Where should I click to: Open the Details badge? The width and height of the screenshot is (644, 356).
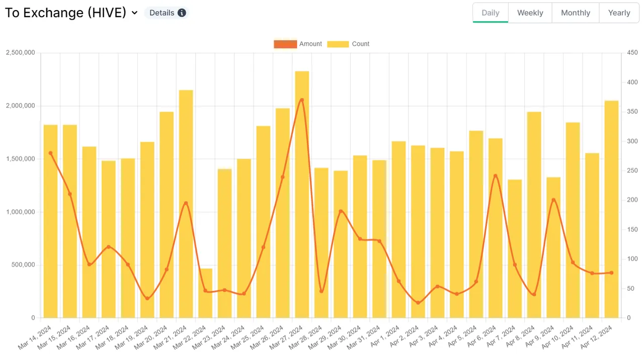pyautogui.click(x=167, y=13)
